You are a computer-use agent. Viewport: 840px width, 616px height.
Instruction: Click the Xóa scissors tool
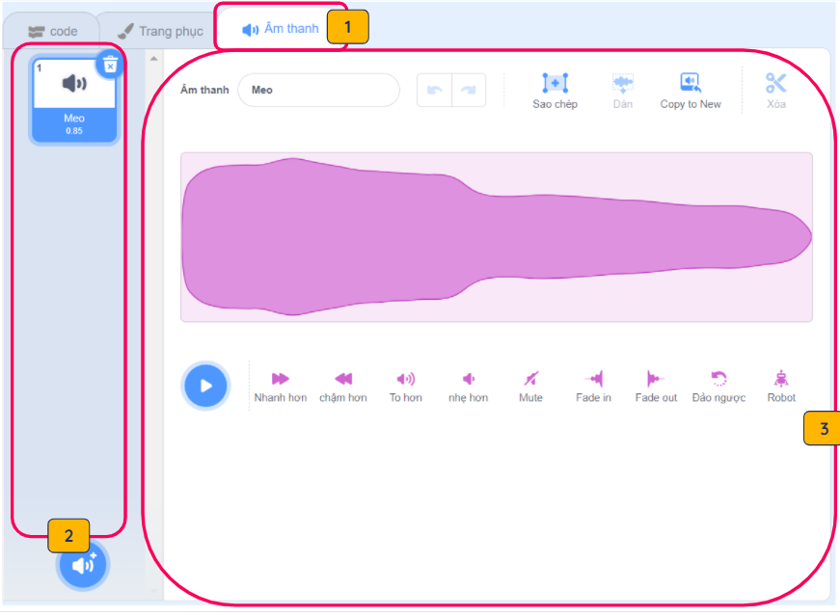click(775, 91)
